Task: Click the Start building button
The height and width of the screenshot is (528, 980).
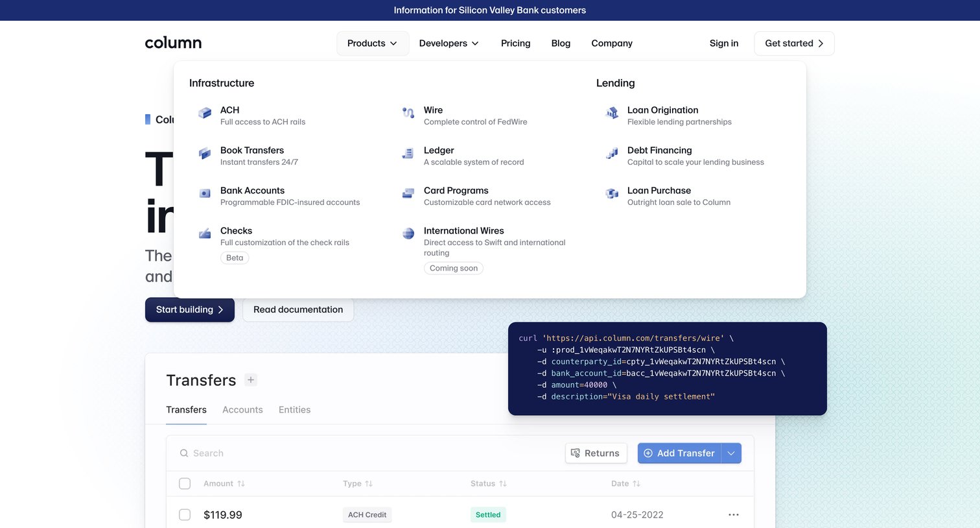Action: click(x=190, y=310)
